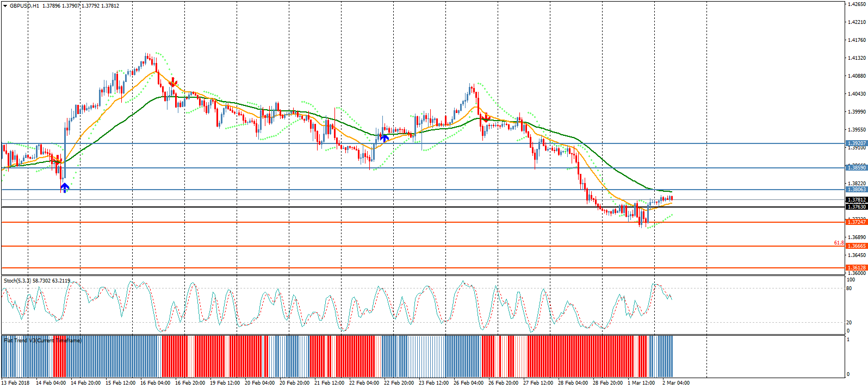Click the 23 Feb 12:00 time axis label

click(x=433, y=383)
